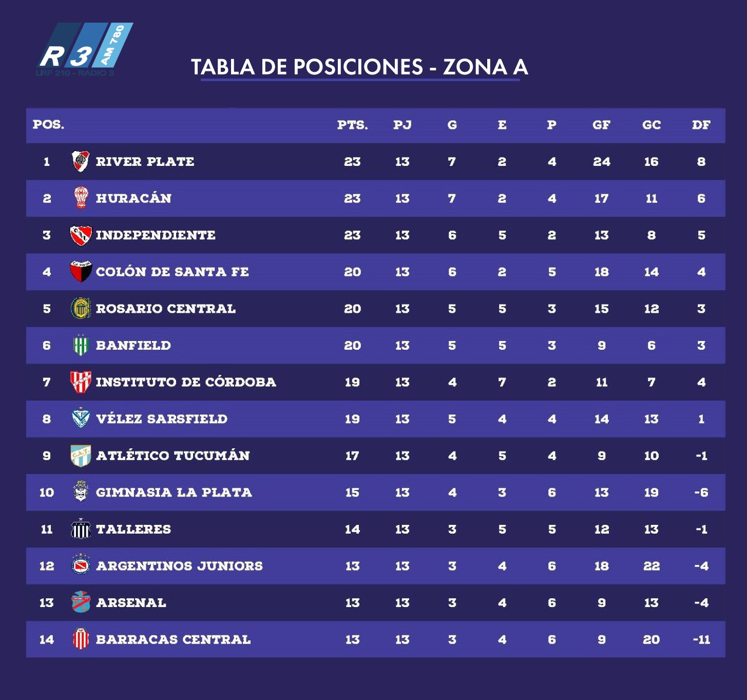Click the River Plate club crest
This screenshot has height=700, width=747.
tap(81, 161)
